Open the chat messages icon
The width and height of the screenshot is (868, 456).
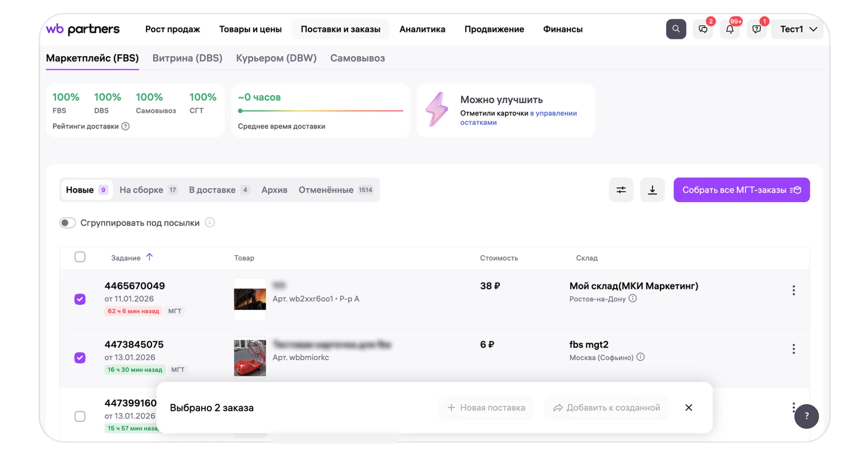pyautogui.click(x=703, y=29)
